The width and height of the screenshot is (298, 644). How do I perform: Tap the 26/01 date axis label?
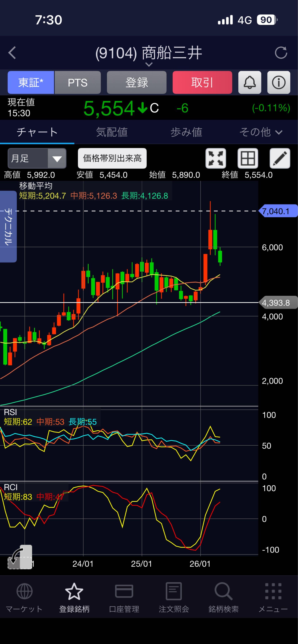coord(200,564)
